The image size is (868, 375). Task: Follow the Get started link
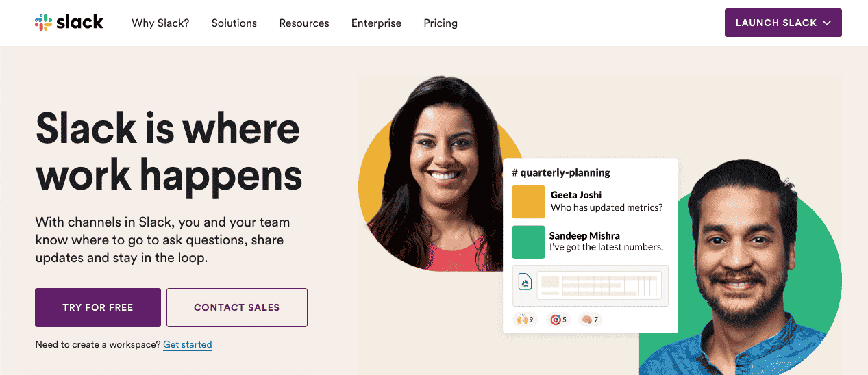pos(188,344)
